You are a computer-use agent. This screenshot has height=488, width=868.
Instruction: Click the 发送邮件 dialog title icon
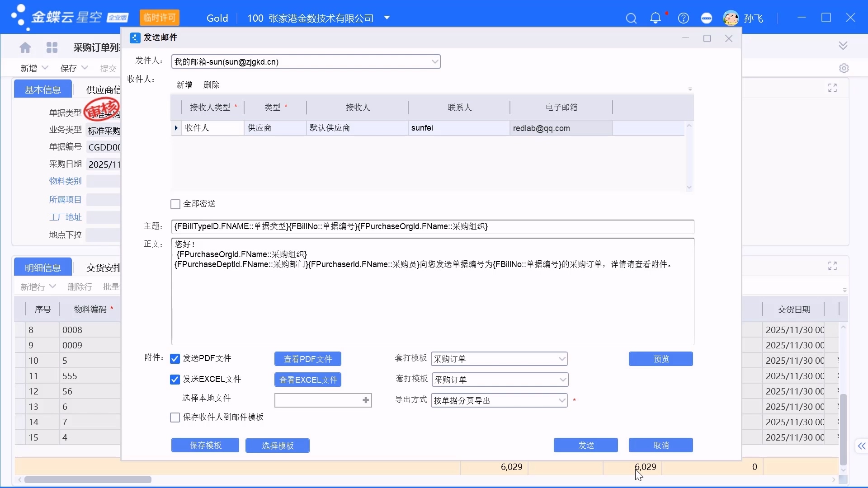(135, 38)
